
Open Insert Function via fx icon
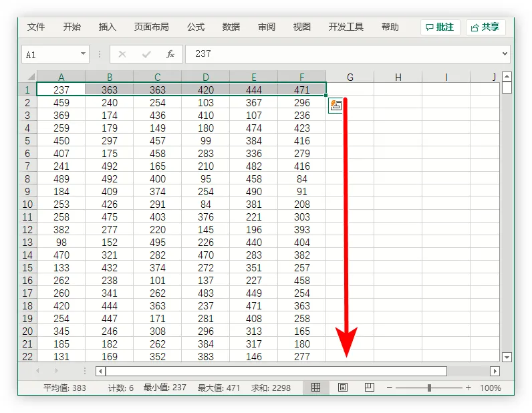pyautogui.click(x=170, y=54)
